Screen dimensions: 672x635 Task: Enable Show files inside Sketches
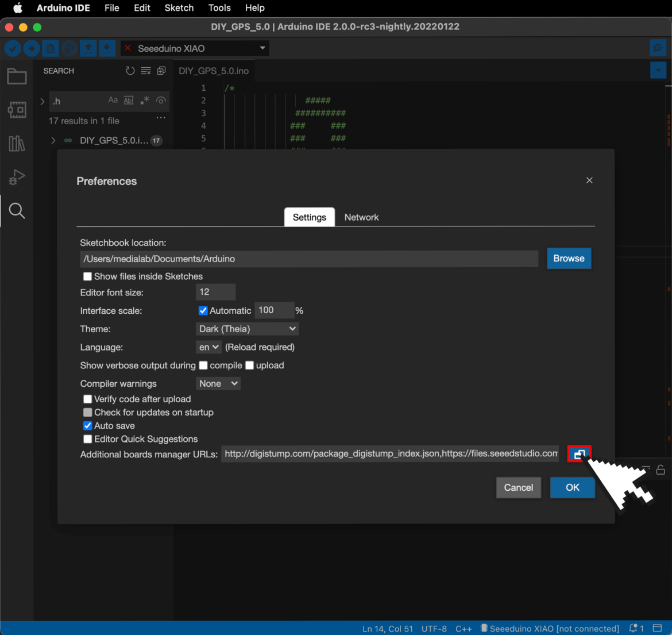coord(87,276)
